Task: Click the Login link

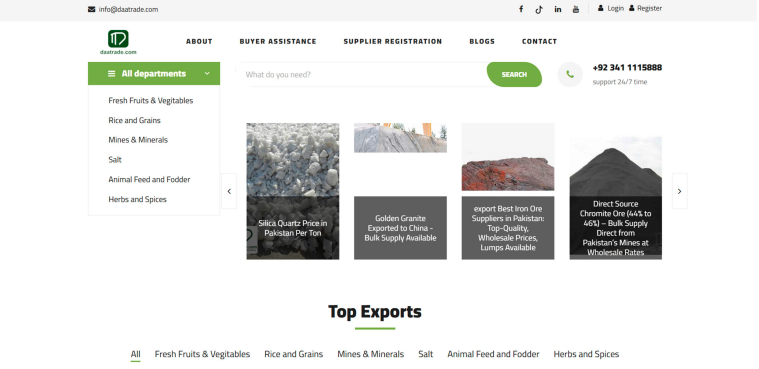Action: 611,8
